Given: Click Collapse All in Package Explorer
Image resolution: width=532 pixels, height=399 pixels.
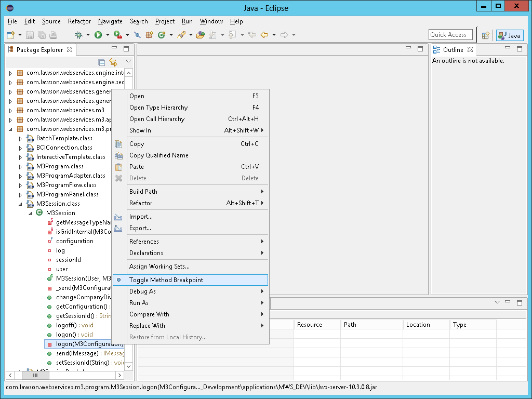Looking at the screenshot, I should click(102, 62).
